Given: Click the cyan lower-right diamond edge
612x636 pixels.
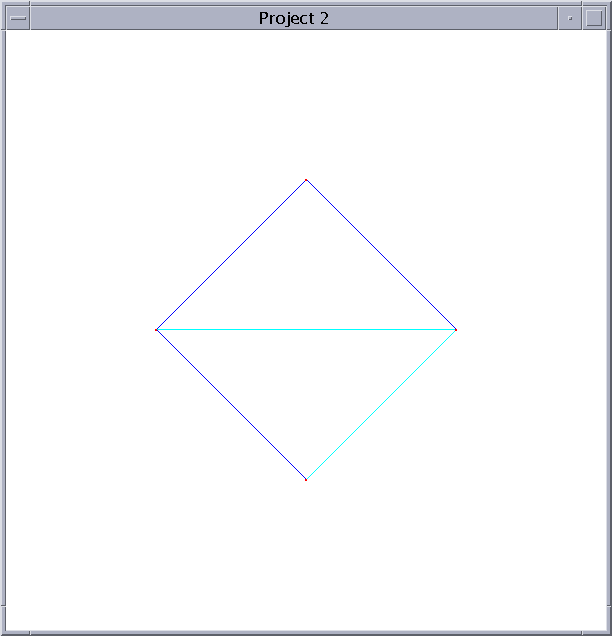Looking at the screenshot, I should (x=381, y=405).
